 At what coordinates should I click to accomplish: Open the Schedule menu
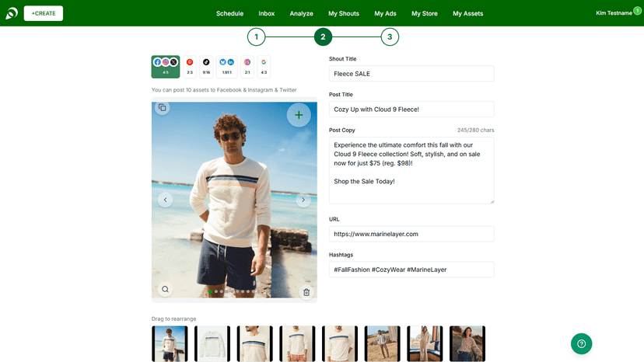[x=229, y=13]
